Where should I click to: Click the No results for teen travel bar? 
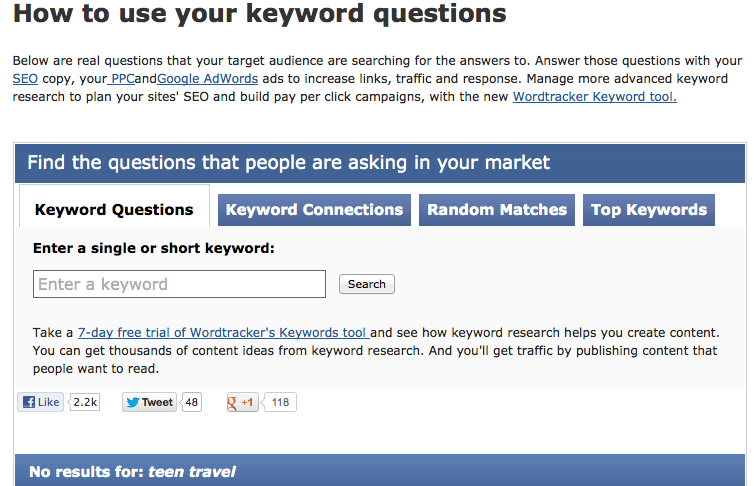(380, 471)
